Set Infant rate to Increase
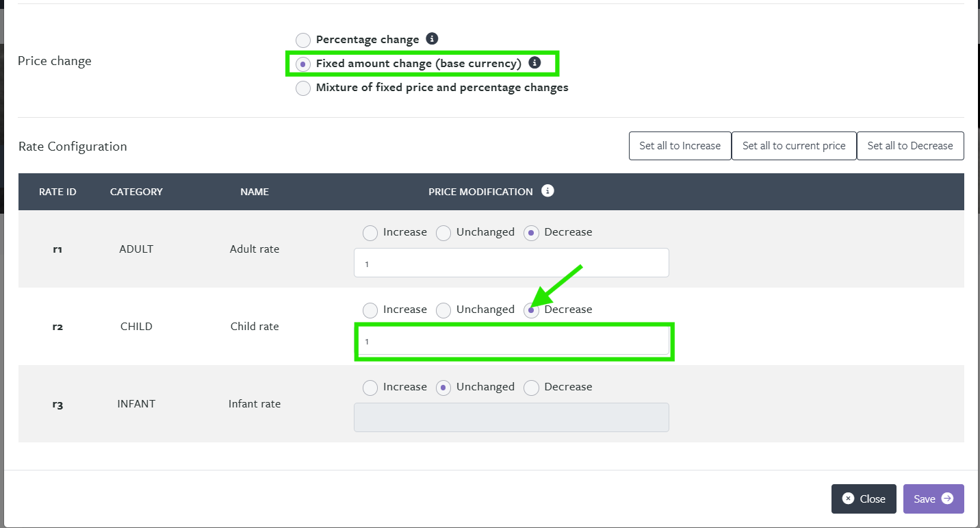 coord(370,388)
